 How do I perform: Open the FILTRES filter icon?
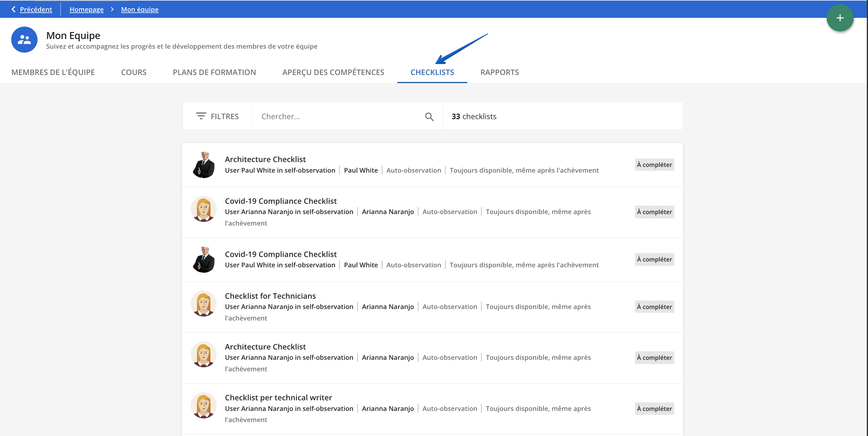coord(201,116)
